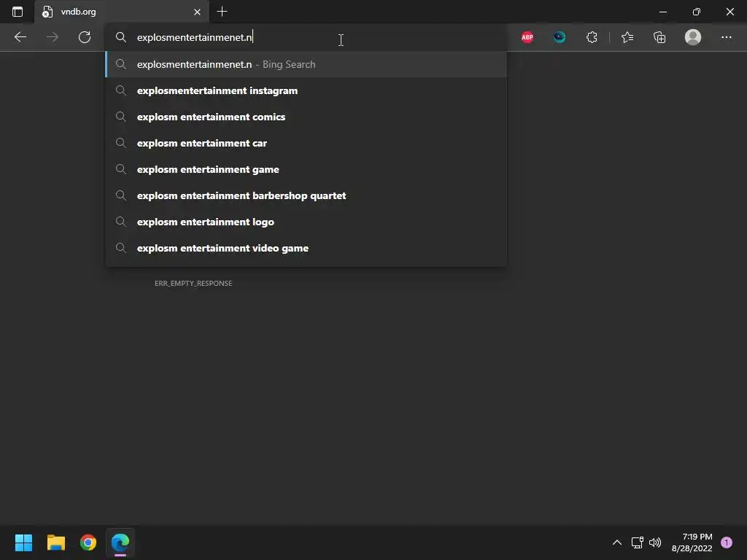Open the tab actions menu icon
This screenshot has width=747, height=560.
click(18, 12)
